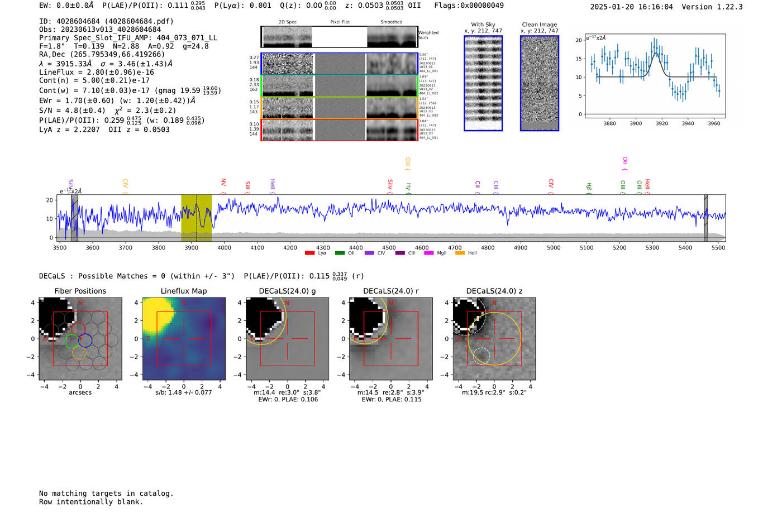
Task: Click the RA,Dec coordinates line
Action: (102, 54)
